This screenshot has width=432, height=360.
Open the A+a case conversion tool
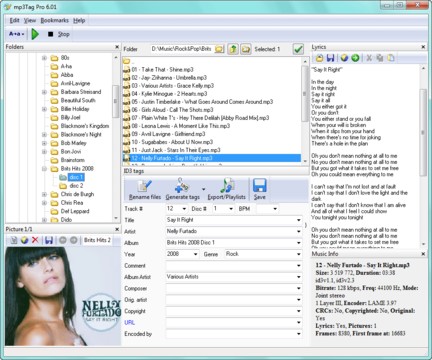pos(16,34)
